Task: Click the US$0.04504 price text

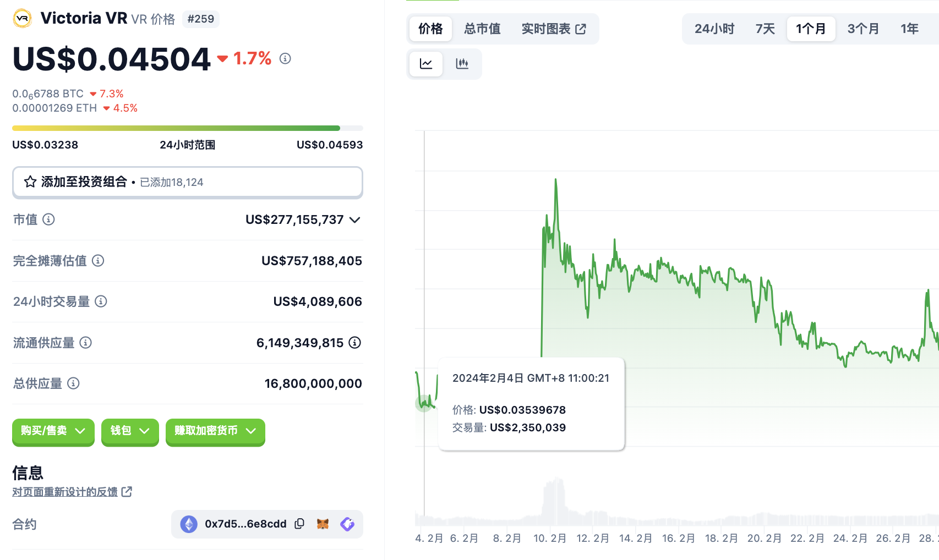Action: pyautogui.click(x=112, y=59)
